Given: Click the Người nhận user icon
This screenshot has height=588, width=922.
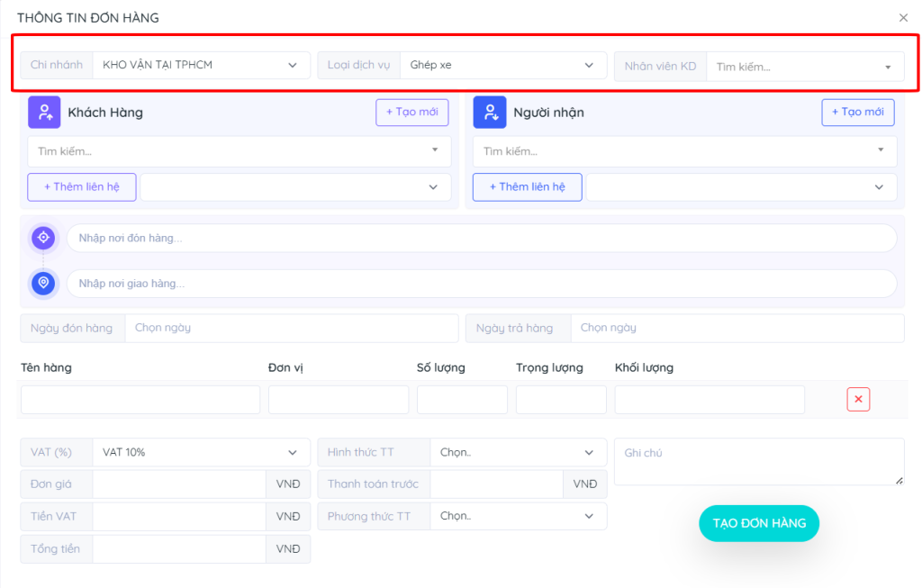Looking at the screenshot, I should click(x=490, y=113).
